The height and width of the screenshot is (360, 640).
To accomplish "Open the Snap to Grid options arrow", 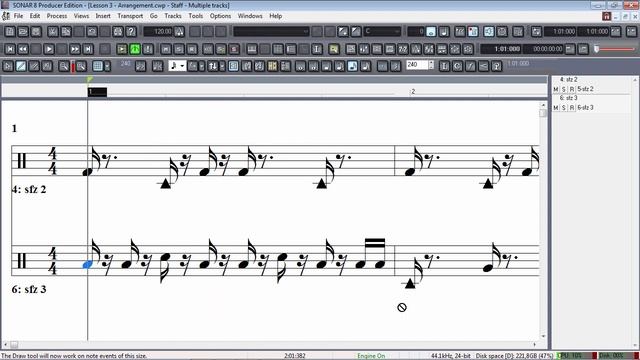I will click(107, 66).
